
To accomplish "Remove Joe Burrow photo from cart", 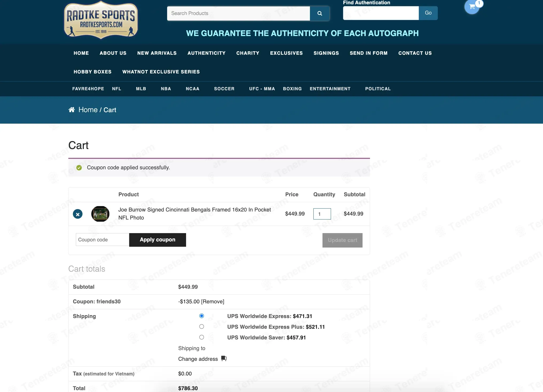I will click(78, 214).
